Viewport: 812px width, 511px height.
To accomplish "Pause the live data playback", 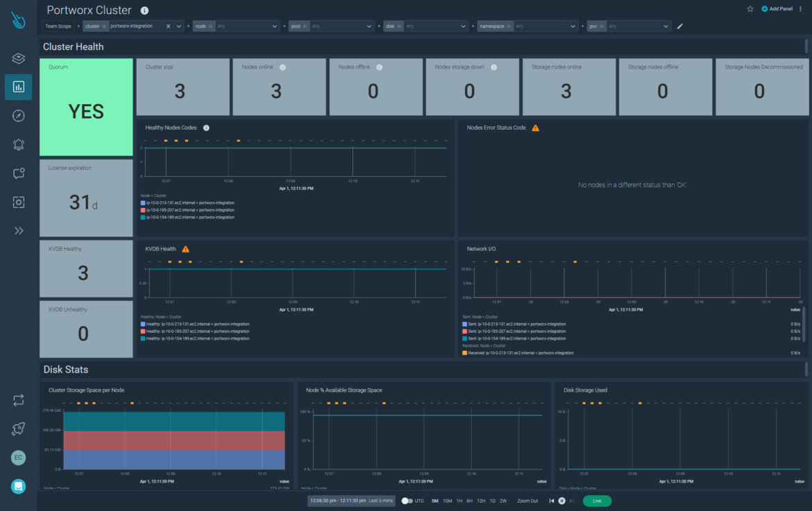I will pyautogui.click(x=561, y=501).
